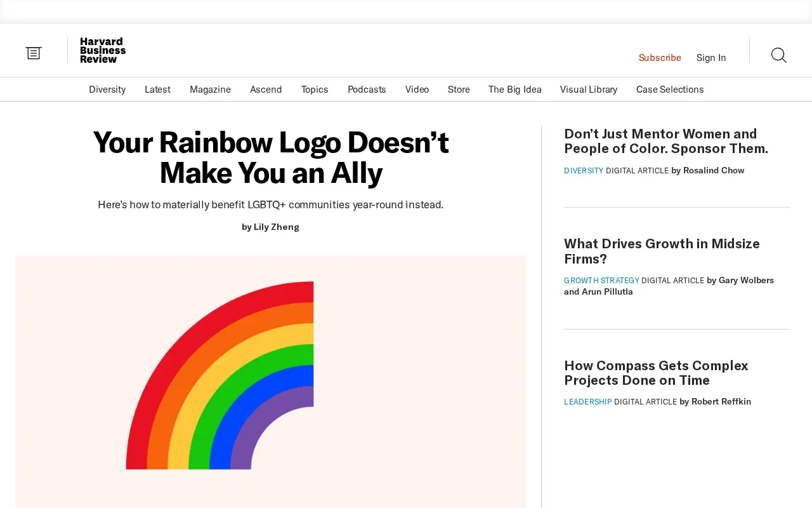812x508 pixels.
Task: Click the DIVERSITY topic tag
Action: pyautogui.click(x=584, y=170)
